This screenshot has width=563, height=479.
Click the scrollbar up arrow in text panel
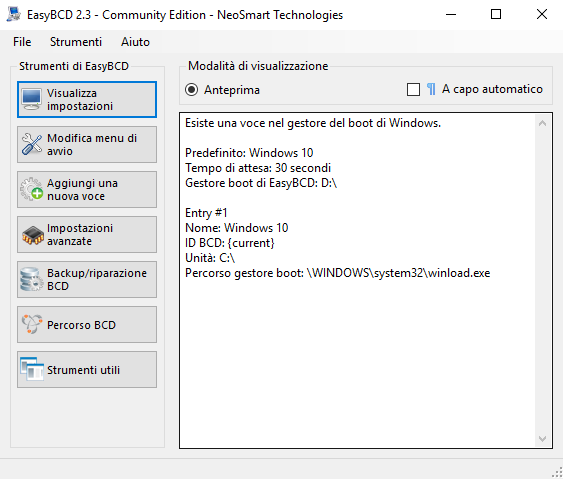[x=543, y=124]
